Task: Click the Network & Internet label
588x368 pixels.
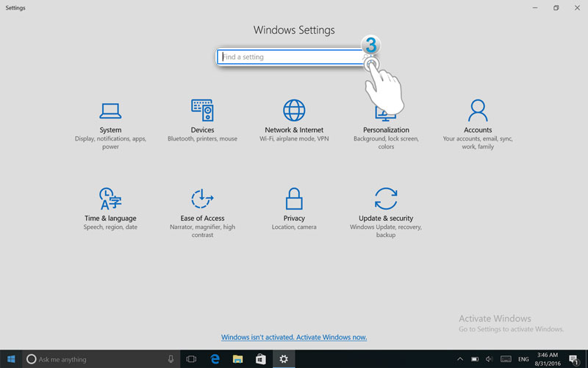Action: click(294, 130)
